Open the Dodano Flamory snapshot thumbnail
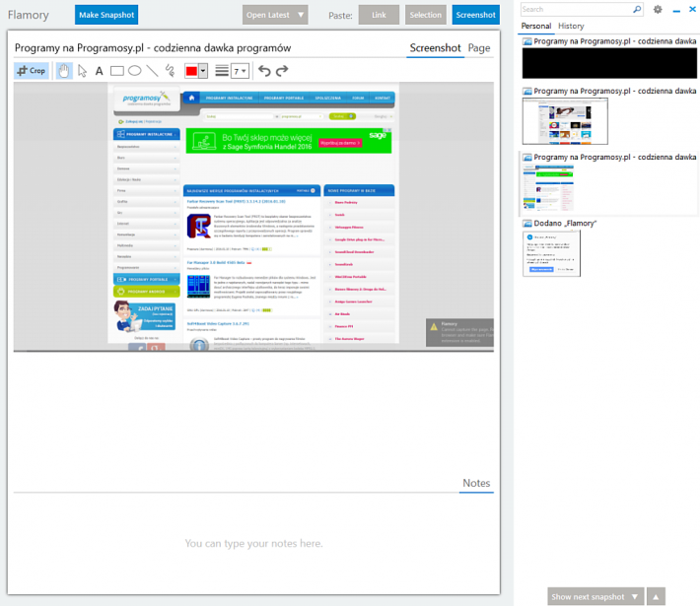 [x=551, y=253]
